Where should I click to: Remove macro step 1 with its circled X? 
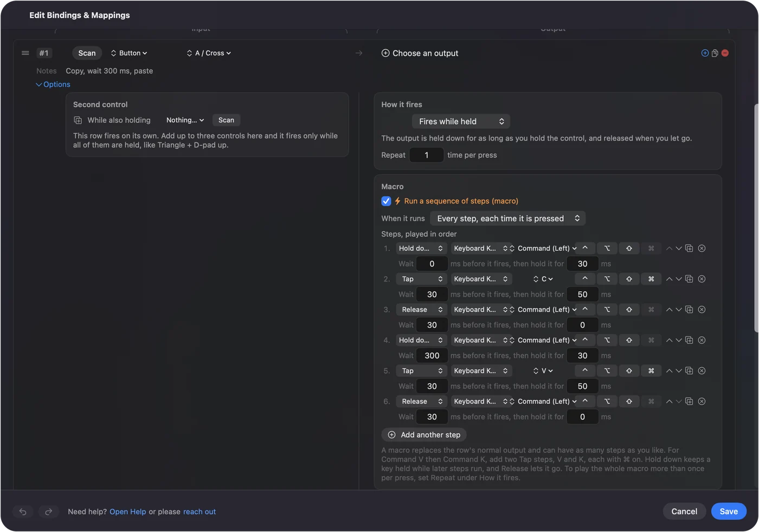coord(702,248)
